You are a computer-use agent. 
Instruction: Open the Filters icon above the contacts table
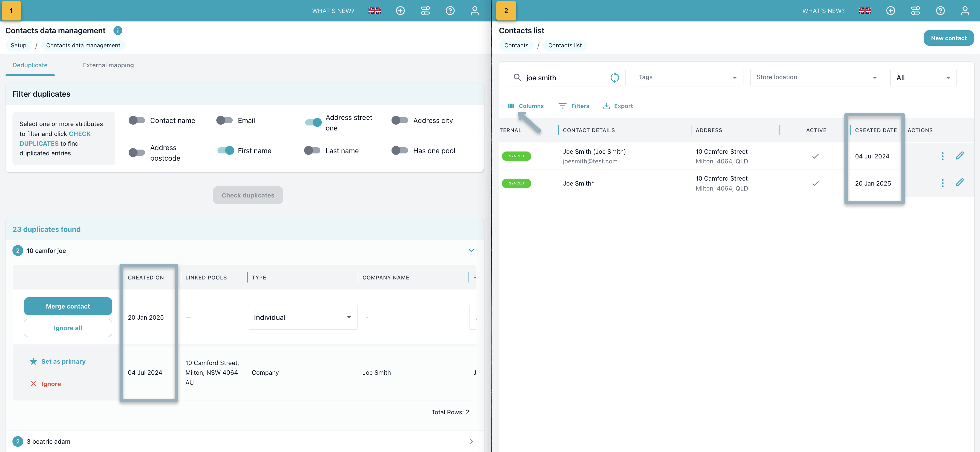coord(562,106)
